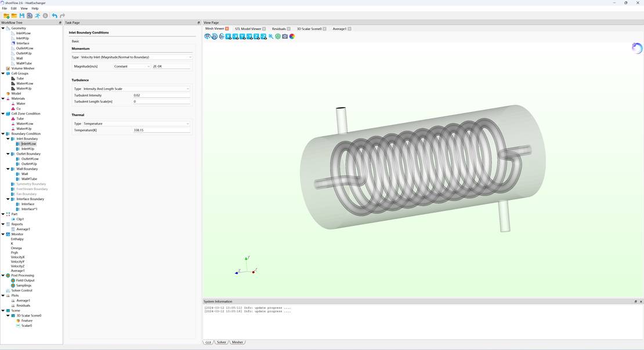This screenshot has width=644, height=350.
Task: Switch to the Solver log tab
Action: pyautogui.click(x=222, y=342)
